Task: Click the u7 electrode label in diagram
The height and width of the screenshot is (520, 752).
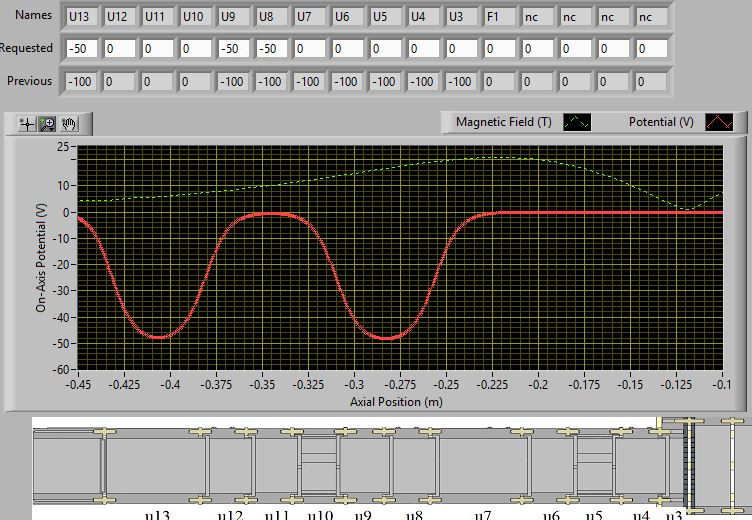Action: [x=482, y=515]
